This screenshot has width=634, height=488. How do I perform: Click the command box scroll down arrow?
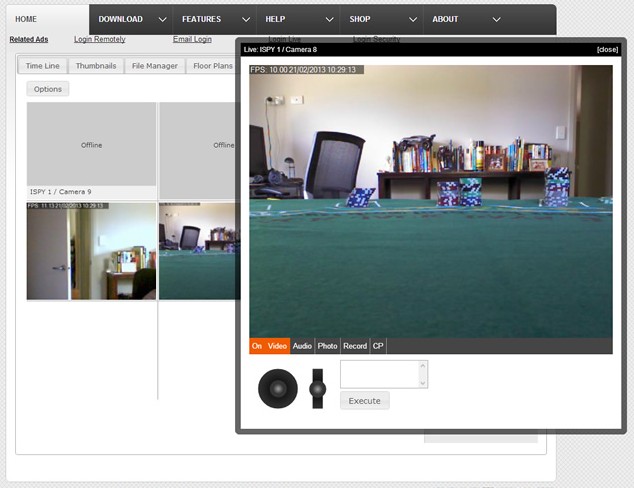click(423, 383)
